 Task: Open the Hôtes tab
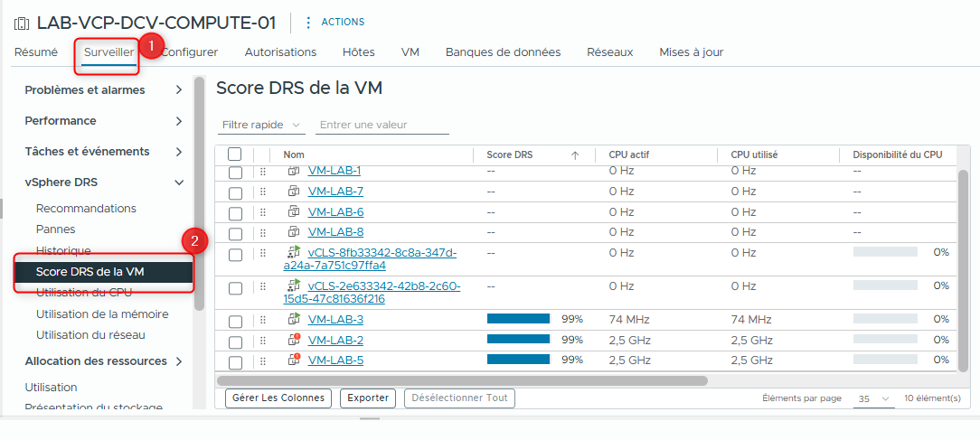pos(359,51)
